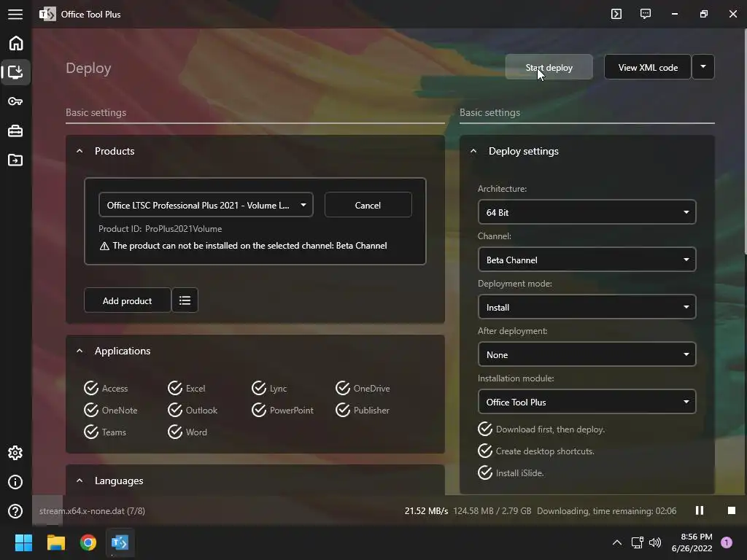Viewport: 747px width, 560px height.
Task: Open the feedback chat icon in title bar
Action: (646, 14)
